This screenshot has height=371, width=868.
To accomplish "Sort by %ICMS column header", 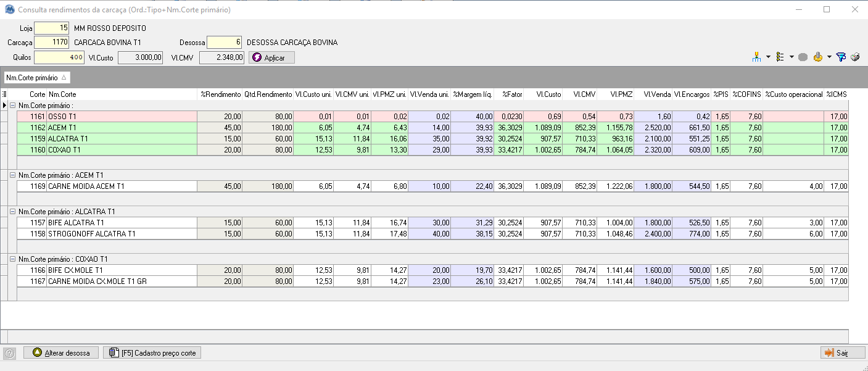I will (837, 94).
